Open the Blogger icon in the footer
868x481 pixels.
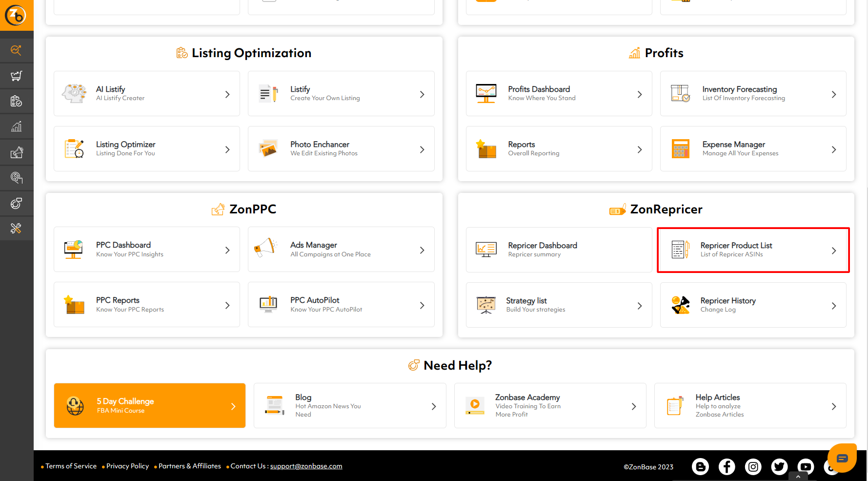[700, 467]
